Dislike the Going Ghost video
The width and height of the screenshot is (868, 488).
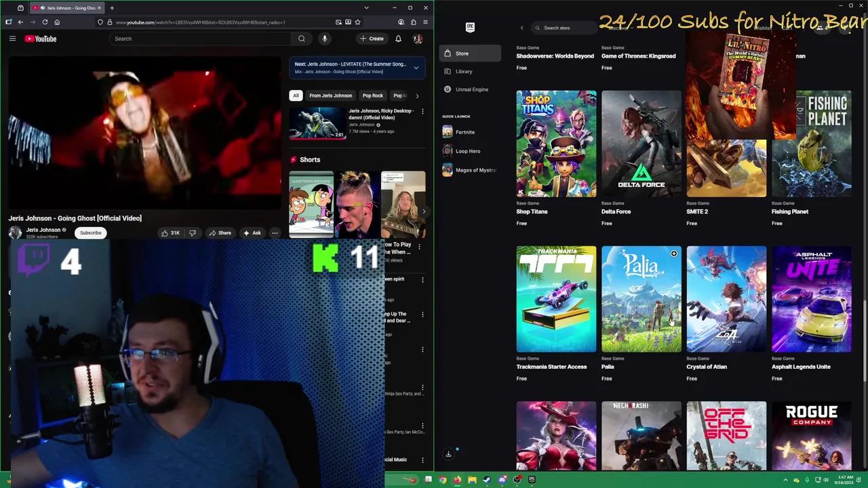[193, 232]
